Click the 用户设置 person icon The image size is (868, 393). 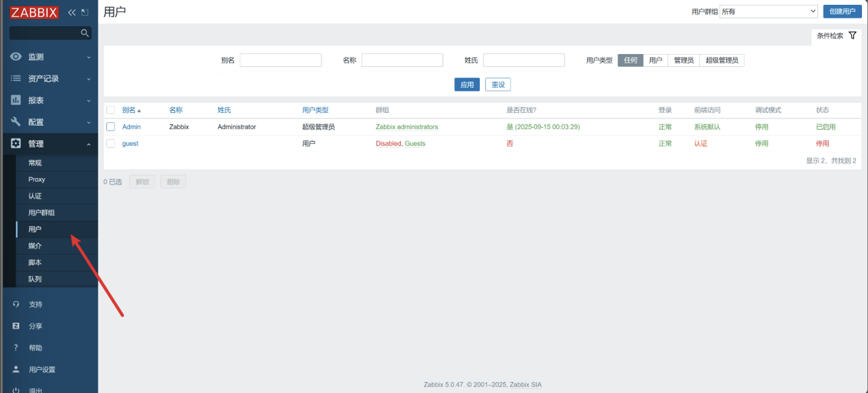tap(16, 370)
